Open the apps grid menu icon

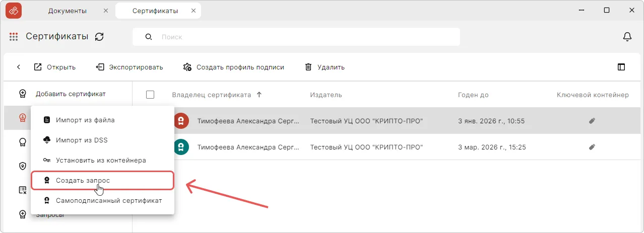pos(14,37)
